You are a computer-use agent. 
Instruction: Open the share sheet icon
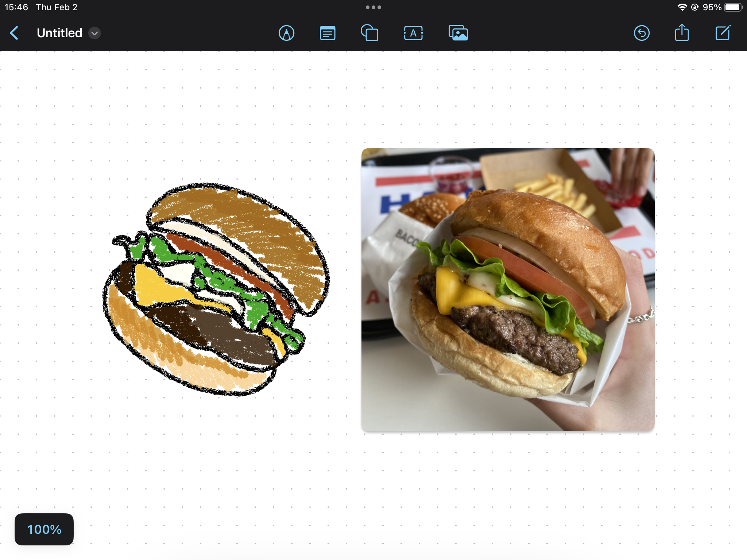coord(682,33)
